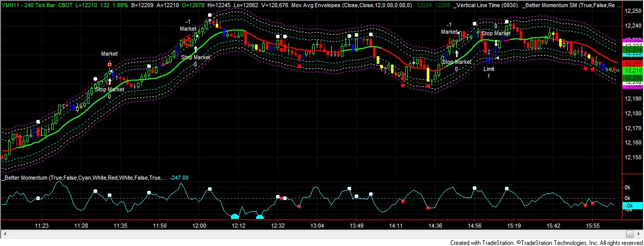Click the 15:42 time axis label
The height and width of the screenshot is (246, 644).
[553, 225]
